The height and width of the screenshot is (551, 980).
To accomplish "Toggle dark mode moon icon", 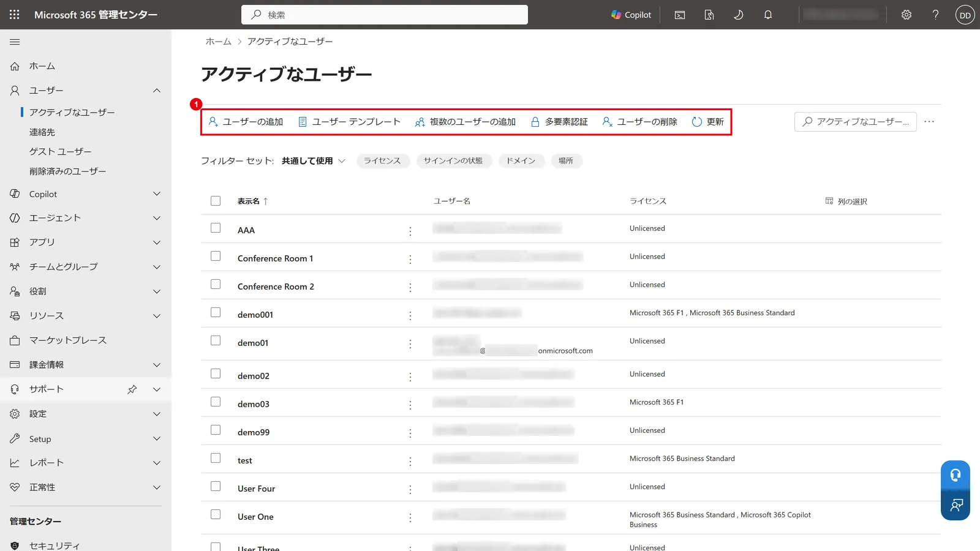I will pos(739,15).
